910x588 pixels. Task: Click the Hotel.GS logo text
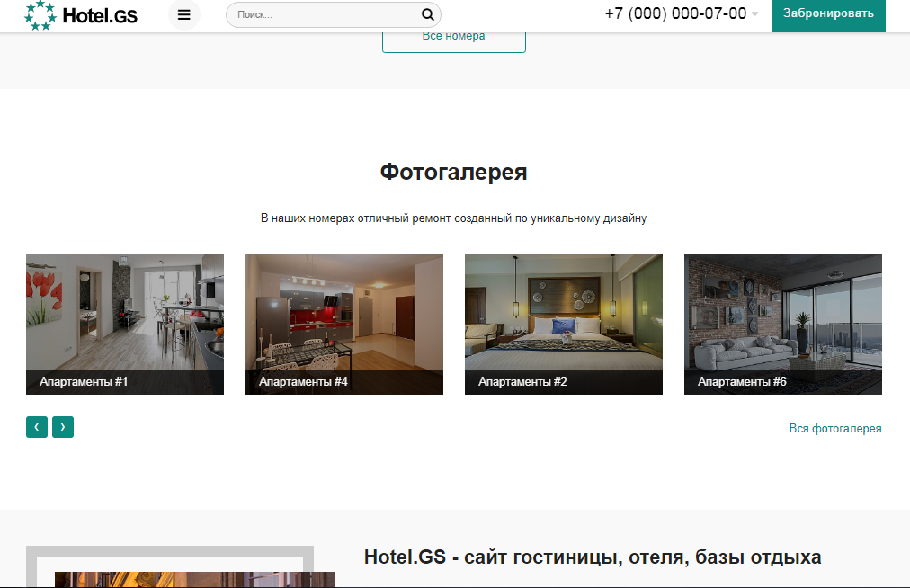100,14
